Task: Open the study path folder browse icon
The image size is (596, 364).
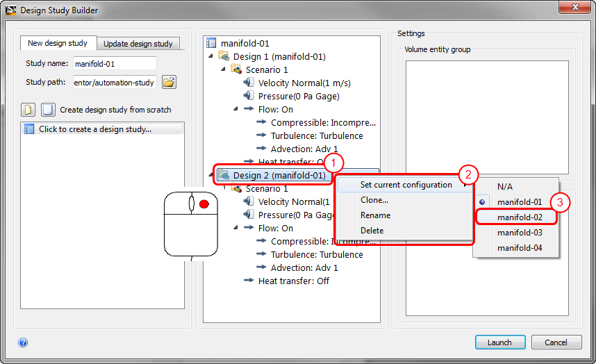Action: [x=169, y=82]
